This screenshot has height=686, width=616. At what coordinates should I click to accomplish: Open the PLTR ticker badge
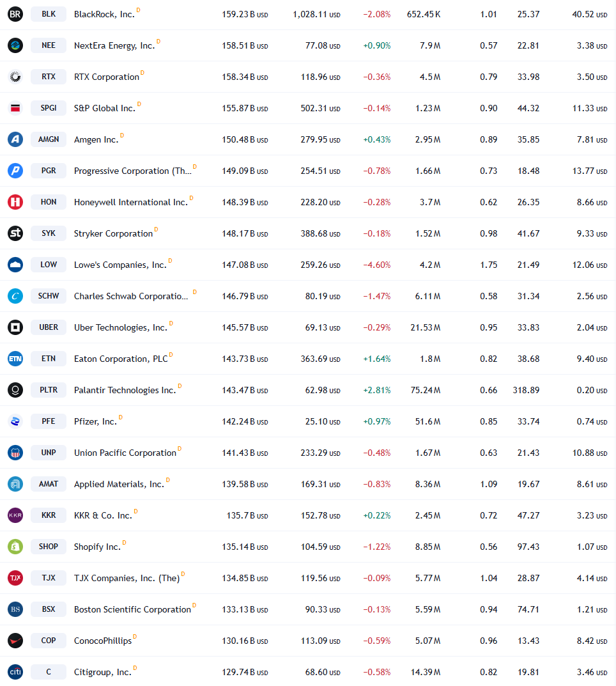49,390
